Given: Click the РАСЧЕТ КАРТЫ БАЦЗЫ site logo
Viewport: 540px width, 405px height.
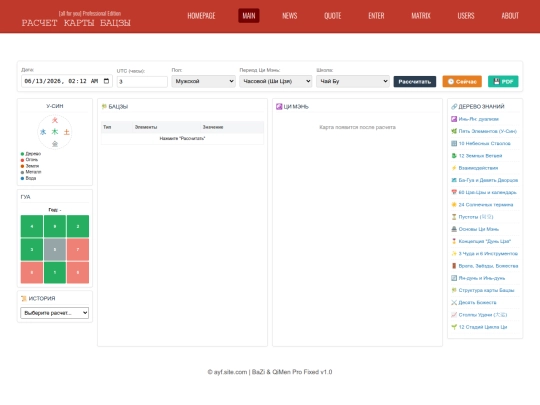Looking at the screenshot, I should 76,23.
